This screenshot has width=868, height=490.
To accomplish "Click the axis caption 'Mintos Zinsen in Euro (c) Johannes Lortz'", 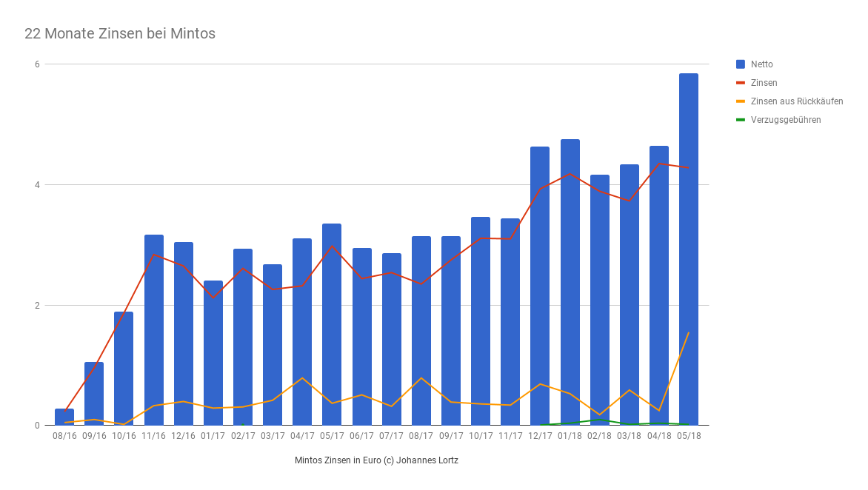I will [376, 460].
